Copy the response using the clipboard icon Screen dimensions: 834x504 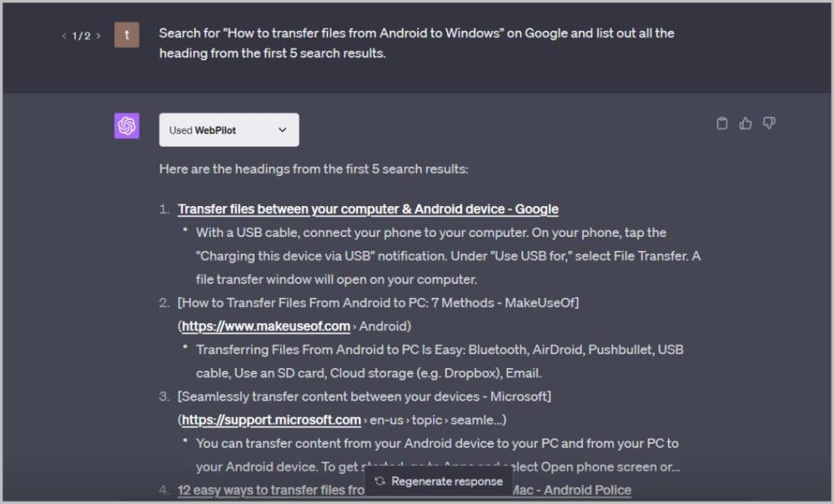tap(722, 123)
